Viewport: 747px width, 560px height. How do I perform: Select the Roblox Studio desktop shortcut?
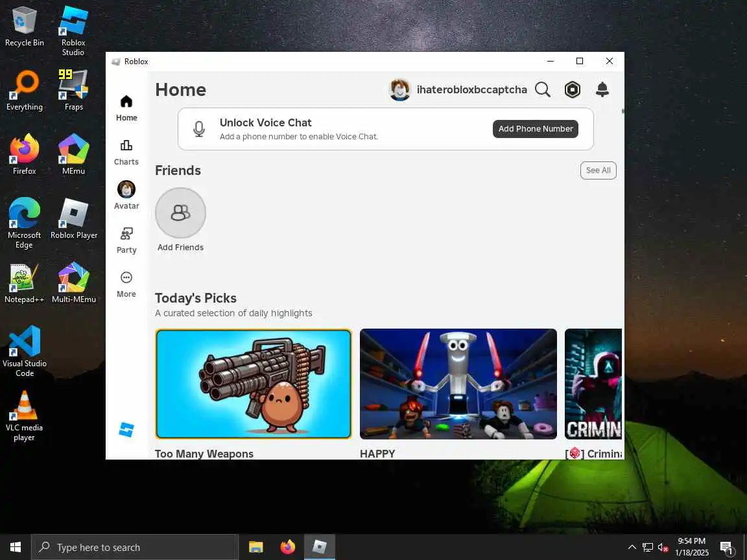pos(73,30)
